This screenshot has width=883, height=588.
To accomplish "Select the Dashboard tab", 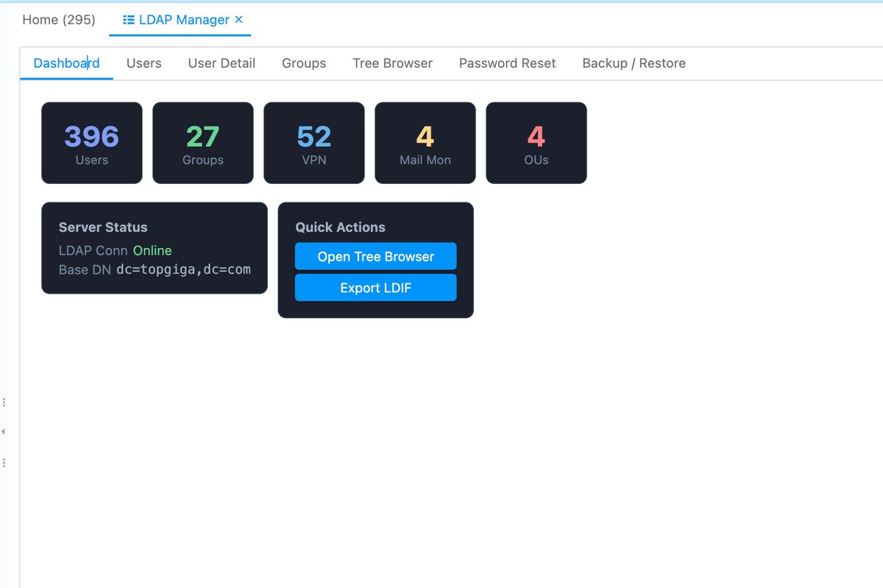I will pyautogui.click(x=66, y=63).
